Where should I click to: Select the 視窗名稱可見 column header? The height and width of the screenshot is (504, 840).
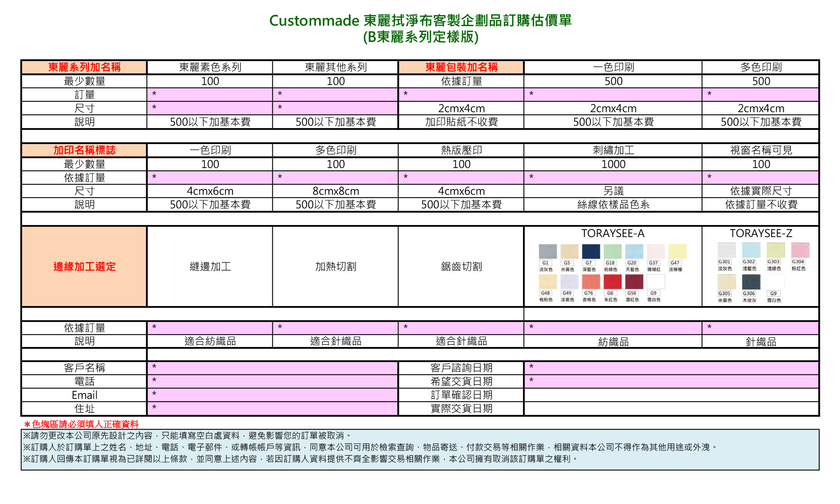click(x=761, y=150)
